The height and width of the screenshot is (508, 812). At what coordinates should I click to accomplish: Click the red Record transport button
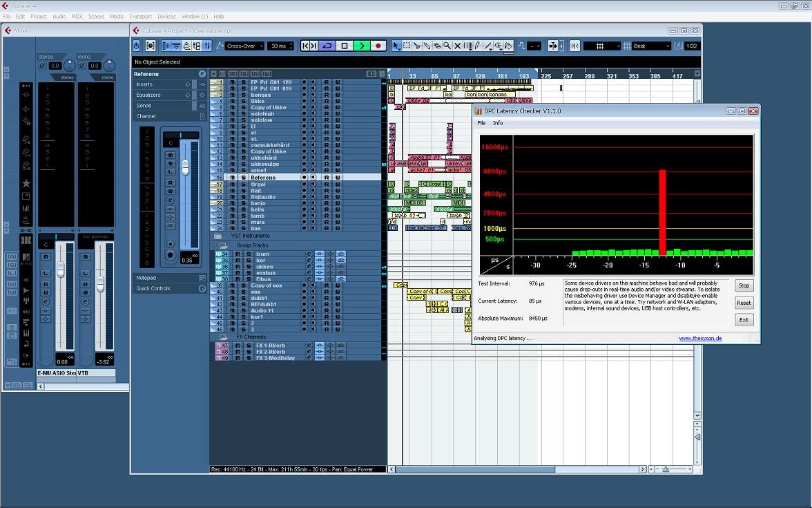378,46
